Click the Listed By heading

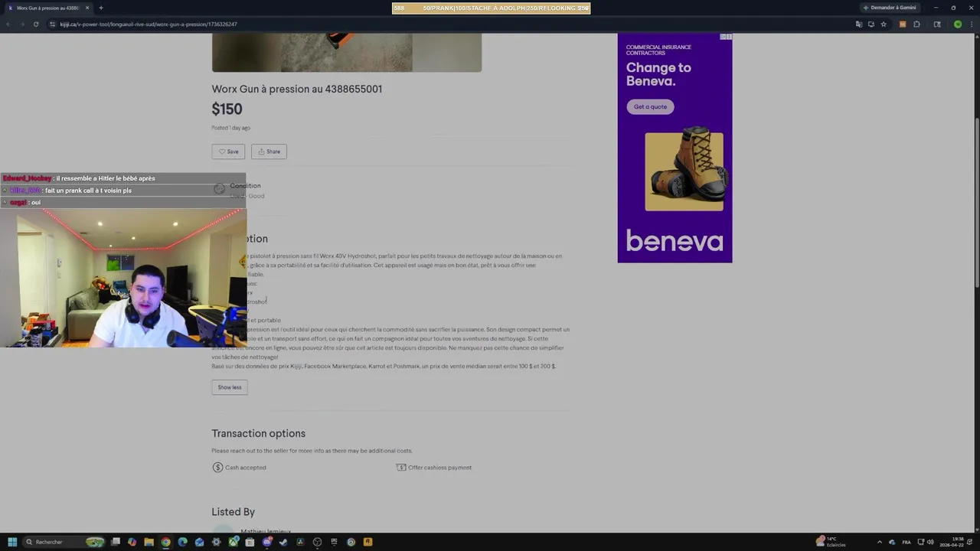(234, 512)
